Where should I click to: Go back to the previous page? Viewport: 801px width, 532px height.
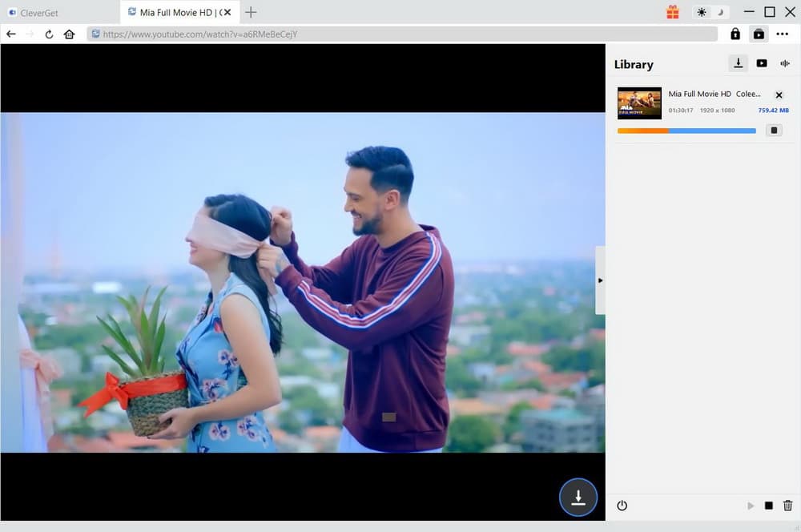(x=11, y=34)
